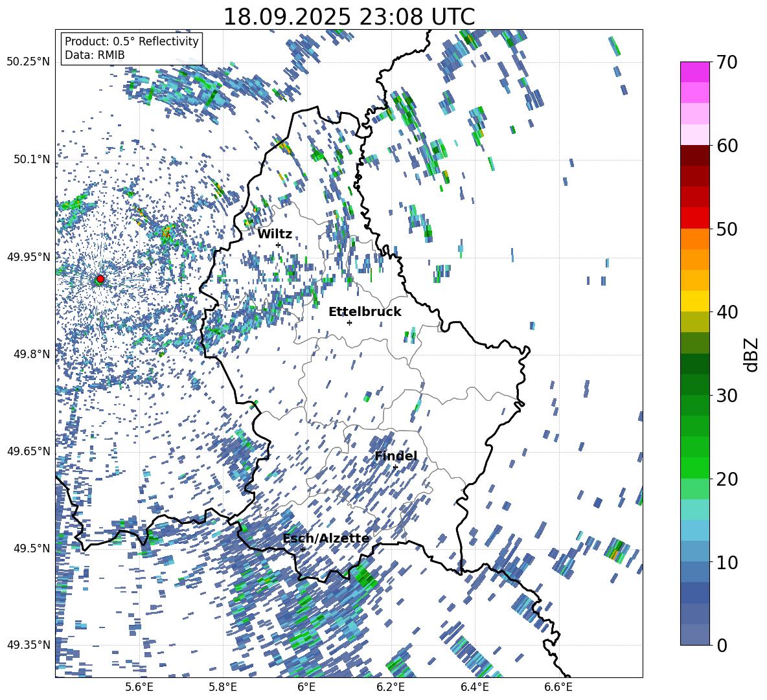The height and width of the screenshot is (700, 767).
Task: Click the colorbar value 60
Action: click(727, 146)
